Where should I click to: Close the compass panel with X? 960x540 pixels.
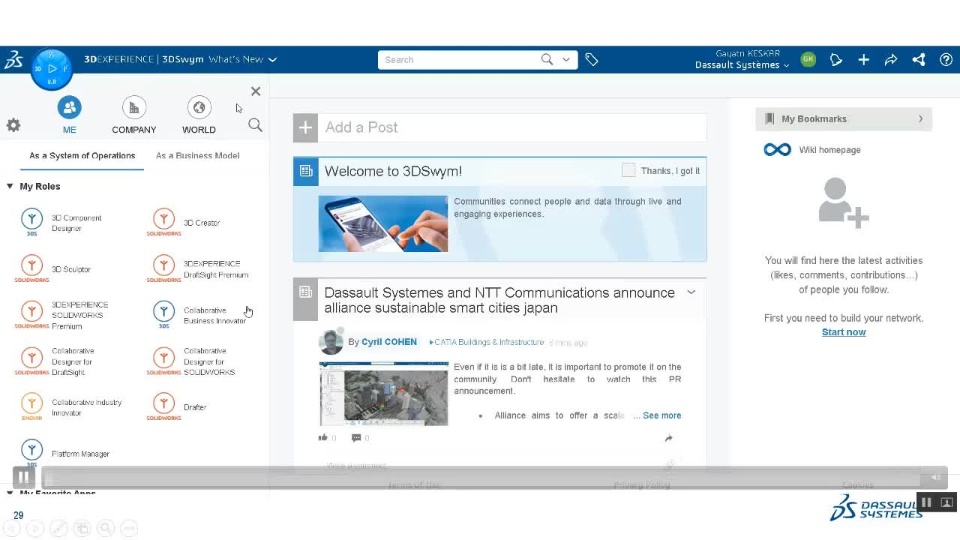[256, 91]
